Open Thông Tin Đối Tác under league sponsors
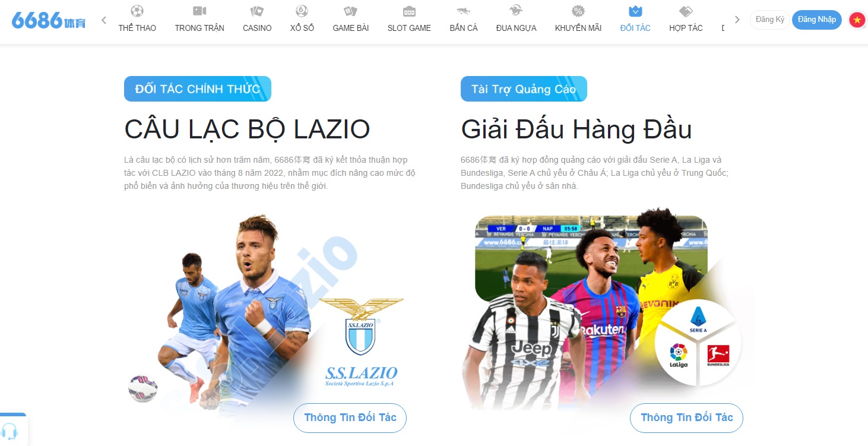This screenshot has width=868, height=446. (x=687, y=417)
